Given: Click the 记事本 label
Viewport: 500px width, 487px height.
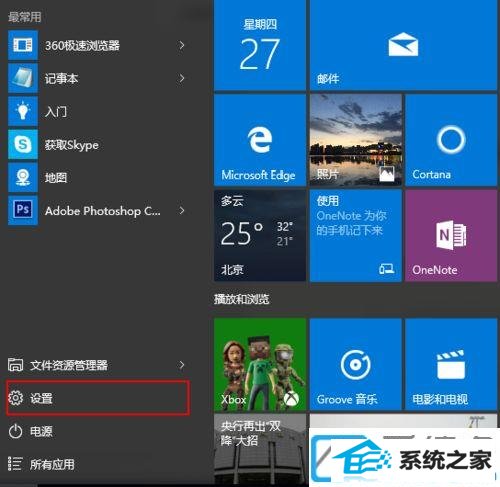Looking at the screenshot, I should (x=61, y=78).
